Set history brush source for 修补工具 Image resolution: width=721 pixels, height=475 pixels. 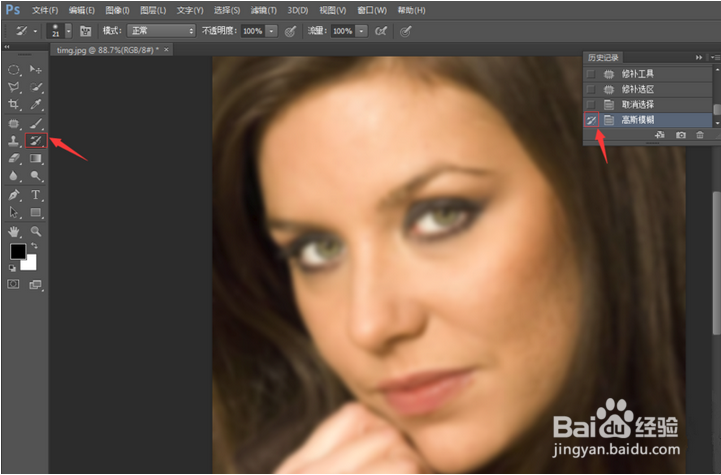point(591,74)
